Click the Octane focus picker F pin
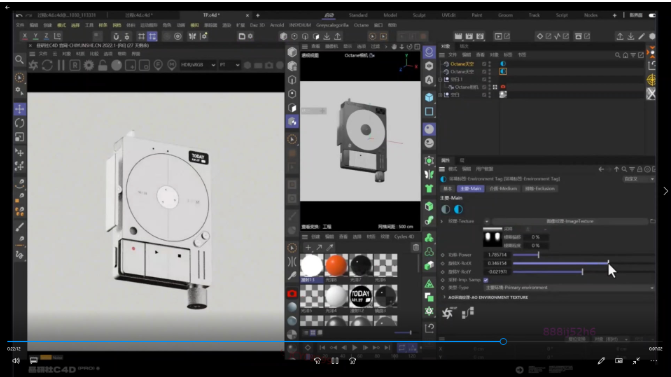Screen dimensions: 671x377 pyautogui.click(x=158, y=65)
